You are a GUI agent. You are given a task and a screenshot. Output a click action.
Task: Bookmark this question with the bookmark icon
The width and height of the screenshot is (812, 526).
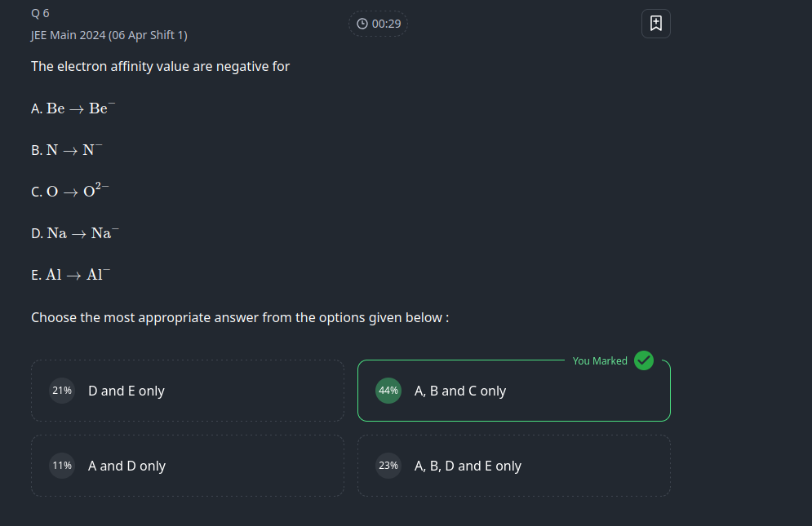(x=655, y=24)
